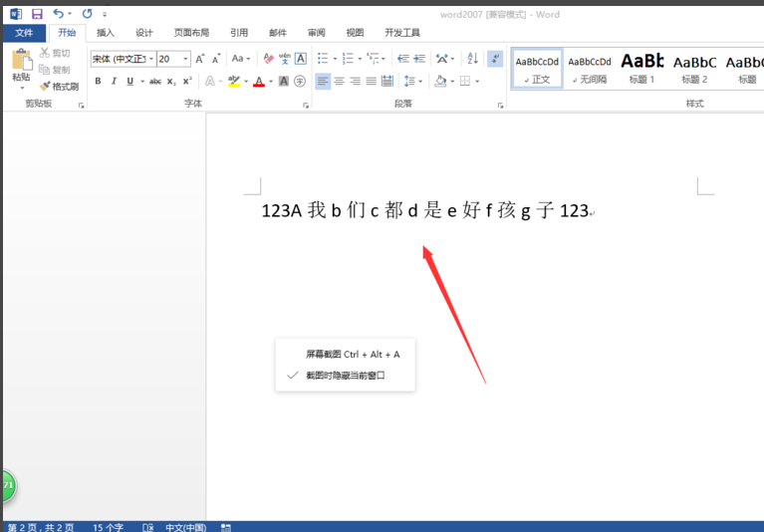Switch to the 审阅 (Review) tab

tap(316, 33)
